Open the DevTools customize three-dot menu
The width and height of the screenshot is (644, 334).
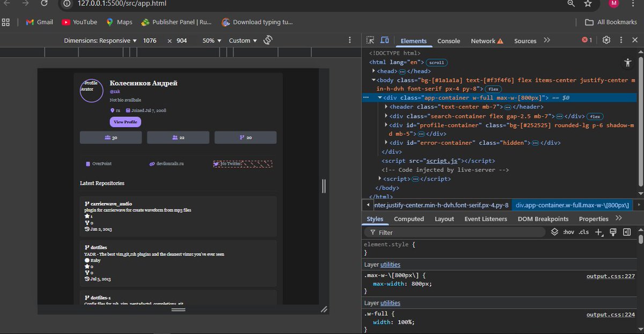click(x=621, y=40)
